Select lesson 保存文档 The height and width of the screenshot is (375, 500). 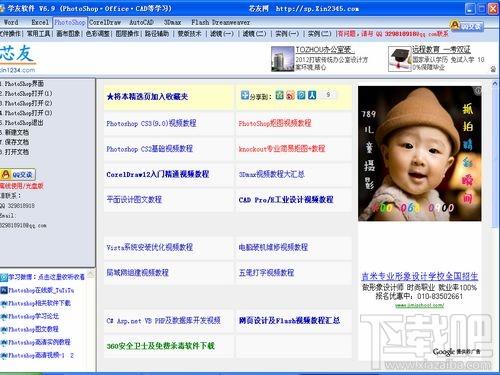click(16, 142)
